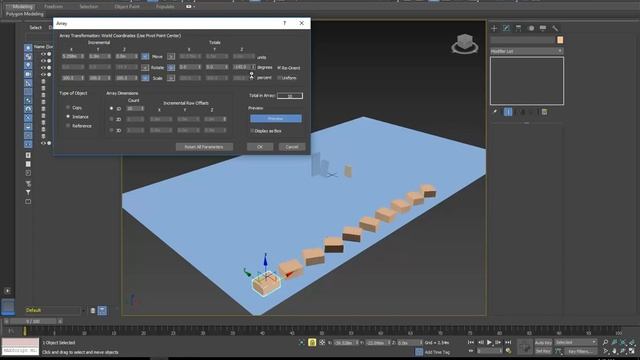Click the large key-mode icon beside Auto Key
The image size is (640, 360).
pos(525,347)
